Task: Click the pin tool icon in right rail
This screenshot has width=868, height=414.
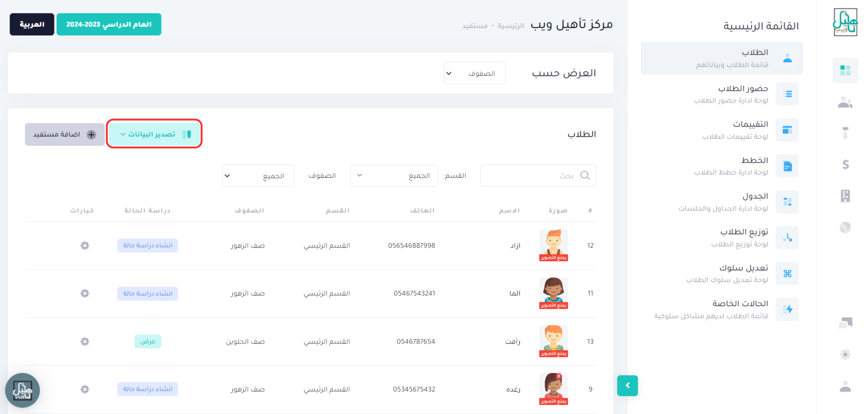Action: point(845,133)
